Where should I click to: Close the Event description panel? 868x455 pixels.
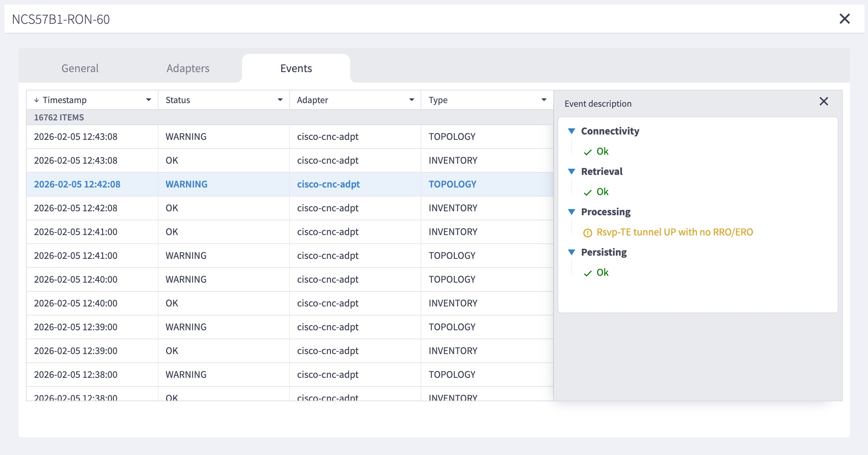[823, 101]
